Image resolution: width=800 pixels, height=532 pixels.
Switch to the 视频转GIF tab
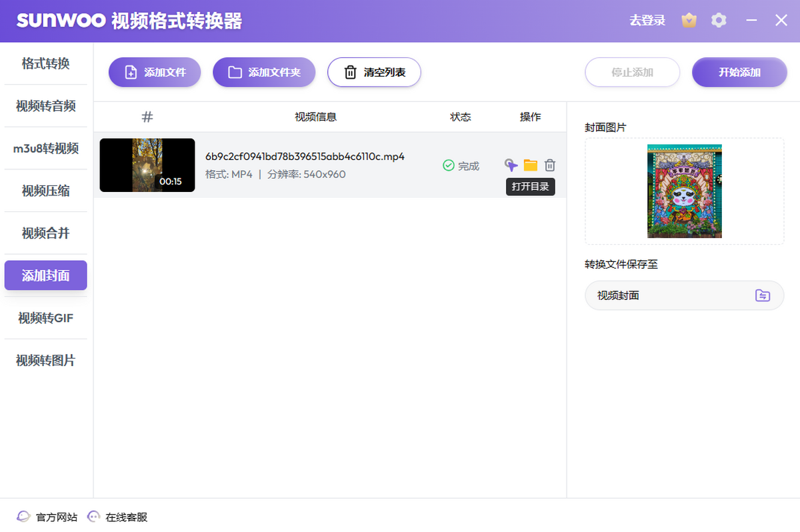tap(45, 318)
